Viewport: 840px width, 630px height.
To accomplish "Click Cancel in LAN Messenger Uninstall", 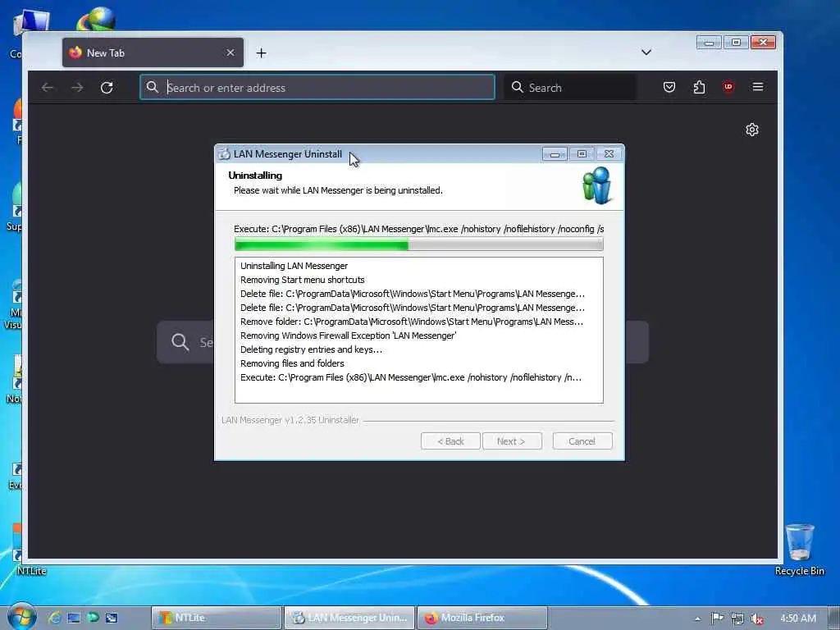I will [582, 441].
